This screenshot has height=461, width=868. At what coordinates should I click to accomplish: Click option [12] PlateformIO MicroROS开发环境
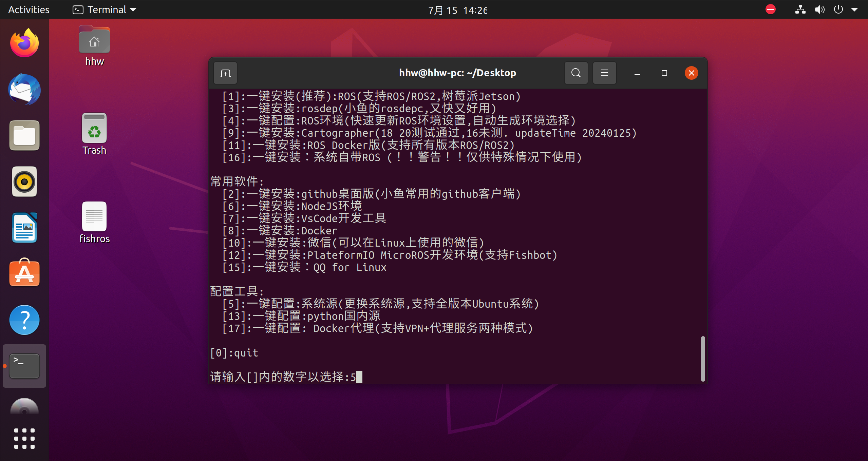[x=390, y=255]
